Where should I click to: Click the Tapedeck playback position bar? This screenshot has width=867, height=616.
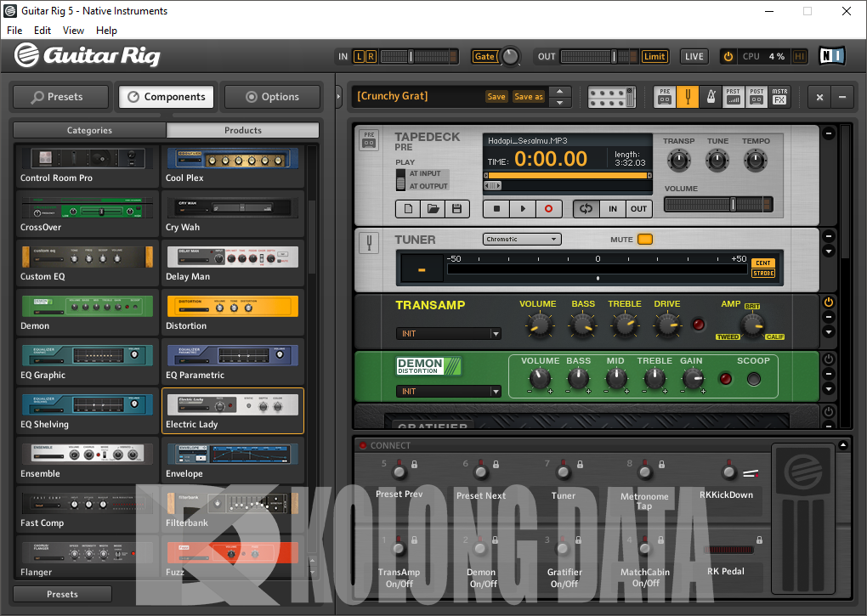[x=568, y=176]
